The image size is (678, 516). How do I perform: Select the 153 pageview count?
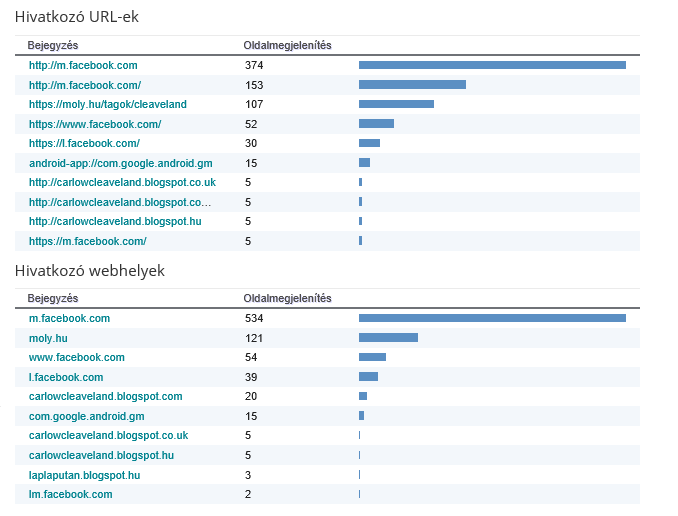tap(254, 85)
